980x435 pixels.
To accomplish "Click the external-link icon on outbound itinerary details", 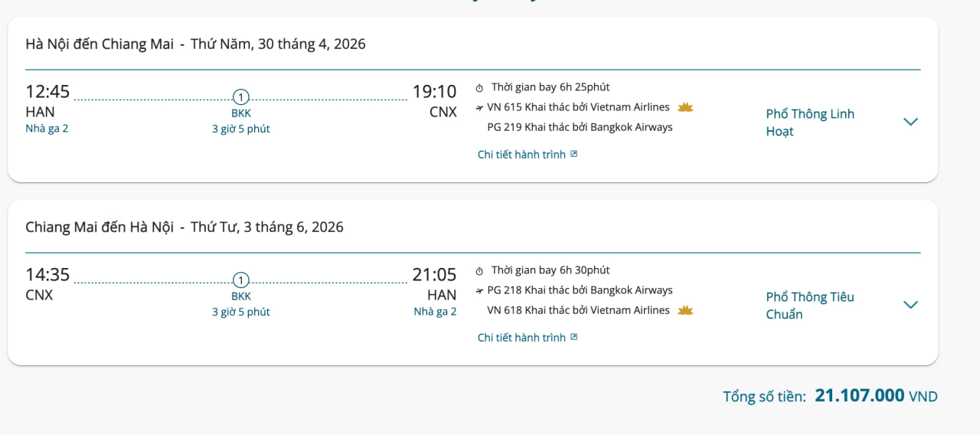I will [x=574, y=154].
